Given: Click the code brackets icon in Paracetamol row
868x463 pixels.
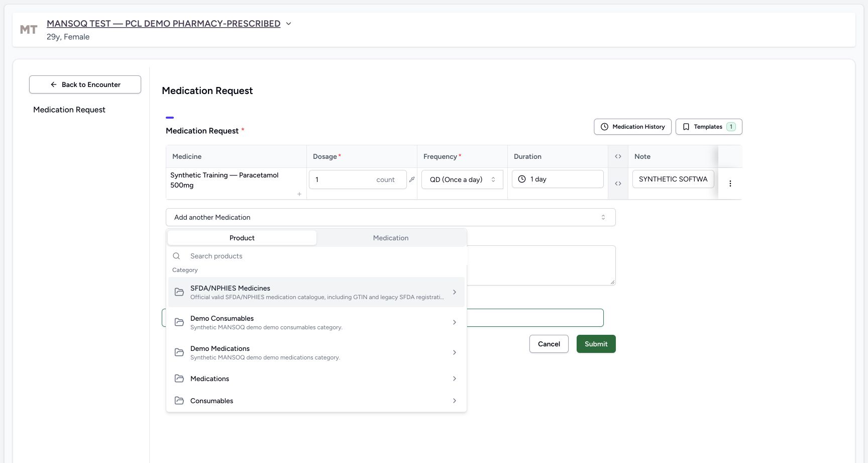Looking at the screenshot, I should pos(618,183).
